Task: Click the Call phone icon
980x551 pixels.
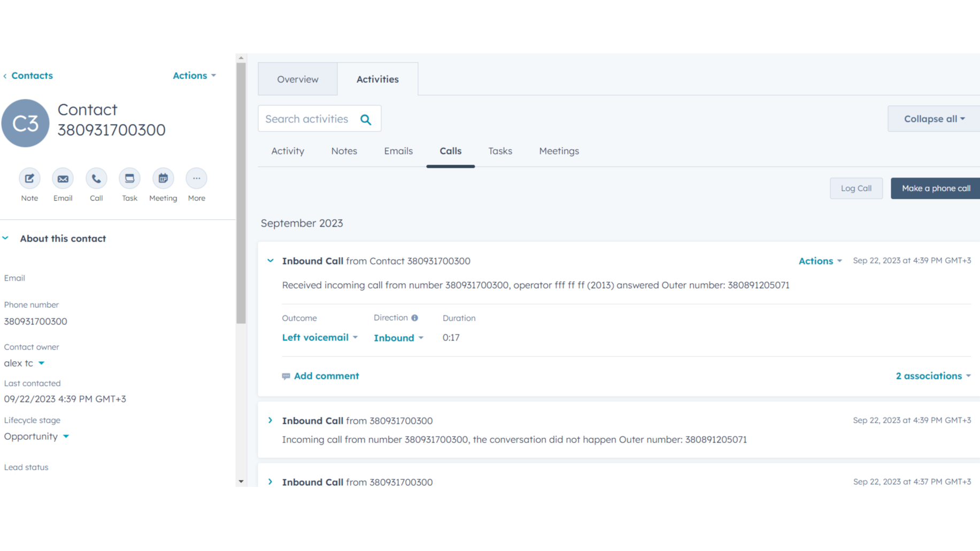Action: (96, 179)
